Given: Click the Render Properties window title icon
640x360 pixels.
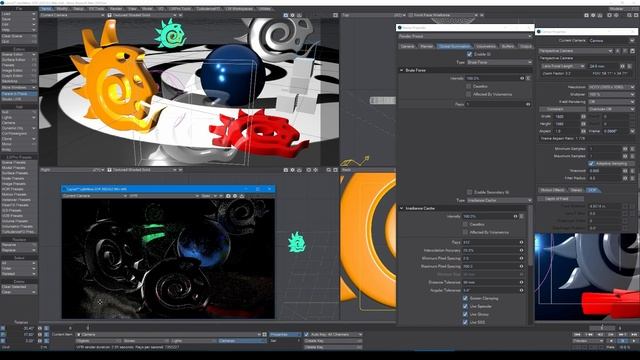Looking at the screenshot, I should 400,28.
